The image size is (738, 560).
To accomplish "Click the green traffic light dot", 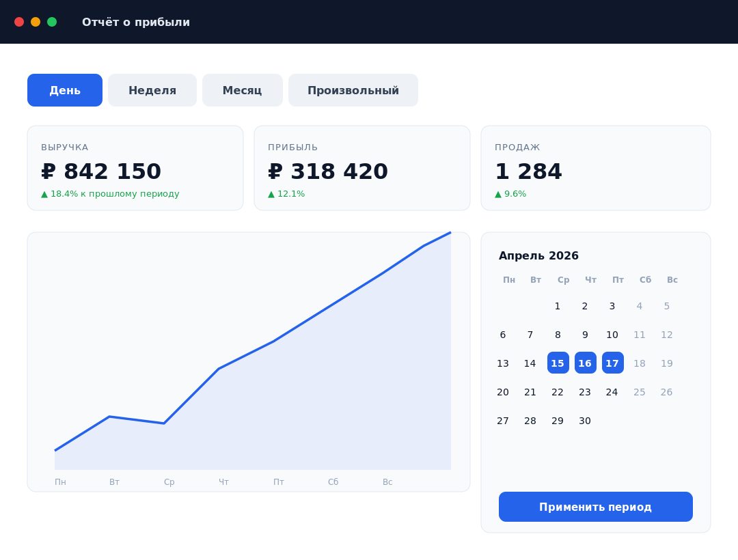I will click(x=52, y=22).
